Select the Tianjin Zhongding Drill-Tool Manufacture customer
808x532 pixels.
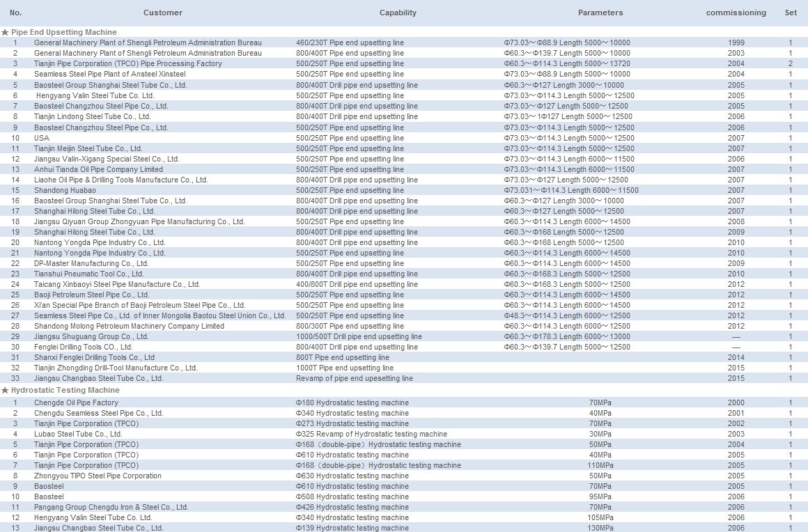click(x=116, y=368)
